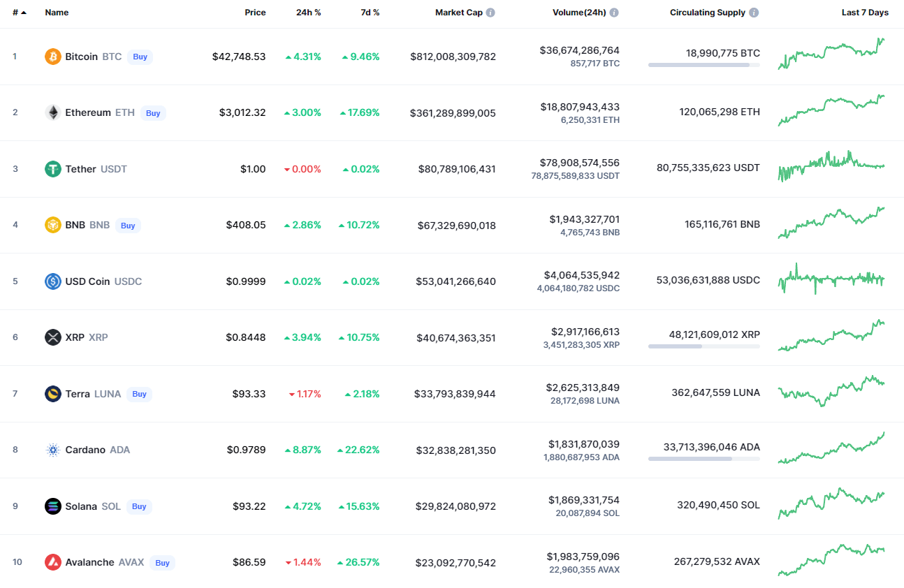Click the Avalanche logo icon
The height and width of the screenshot is (588, 904).
53,562
